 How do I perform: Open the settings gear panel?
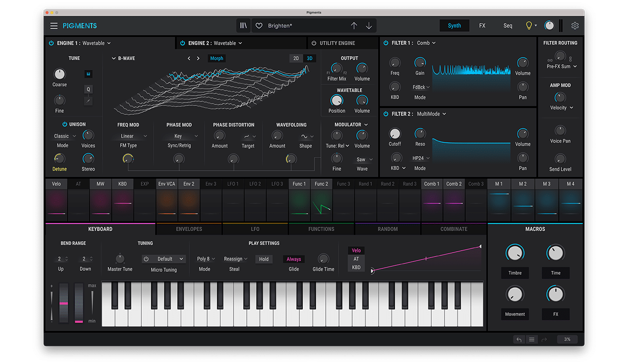click(575, 26)
